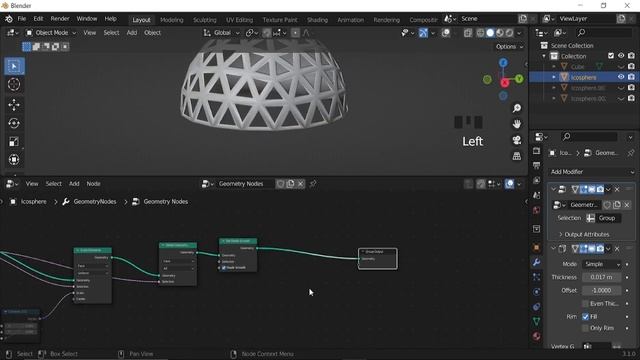Enable Even Thickness checkbox

click(585, 304)
